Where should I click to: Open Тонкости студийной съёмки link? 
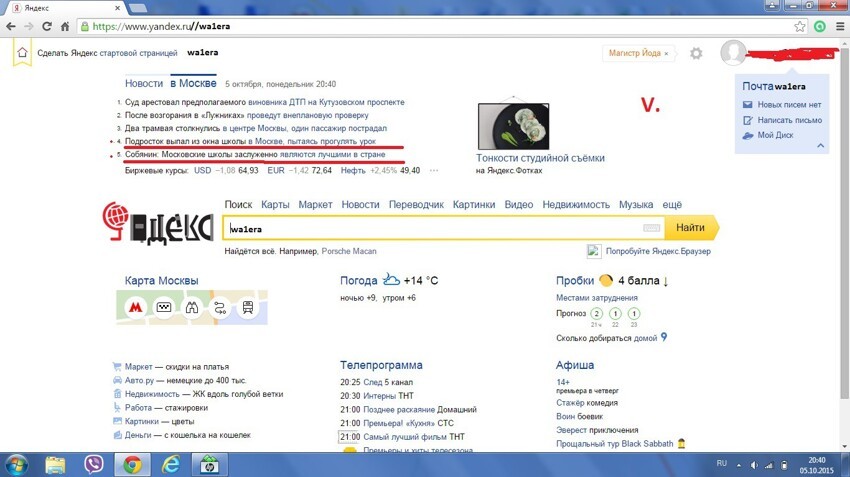tap(540, 158)
